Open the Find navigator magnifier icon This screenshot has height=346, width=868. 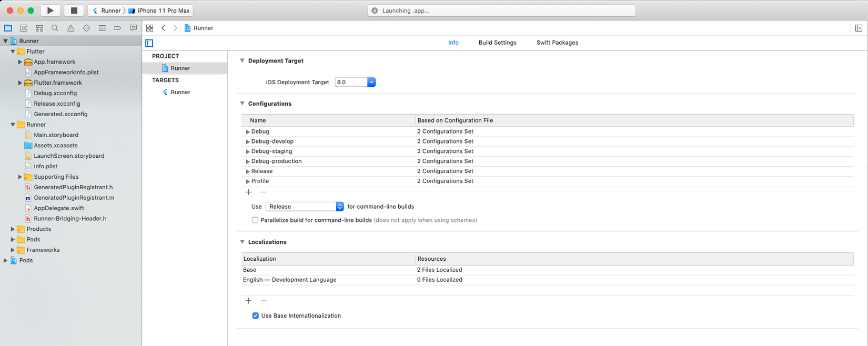coord(55,28)
